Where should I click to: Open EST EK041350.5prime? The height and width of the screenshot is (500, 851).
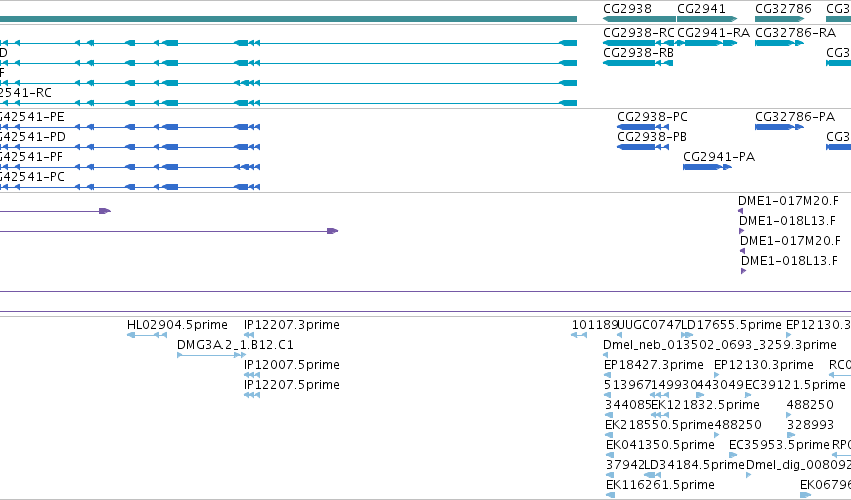coord(661,445)
